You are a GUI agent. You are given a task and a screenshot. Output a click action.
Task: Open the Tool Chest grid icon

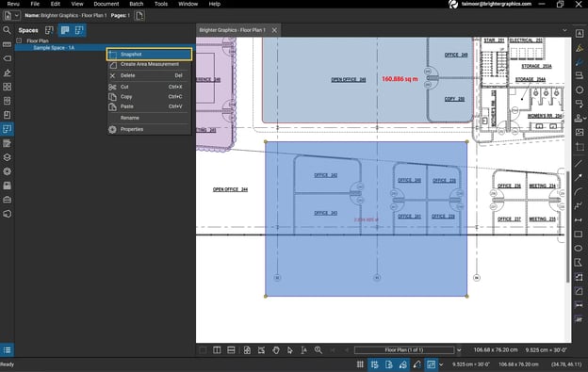pos(7,87)
